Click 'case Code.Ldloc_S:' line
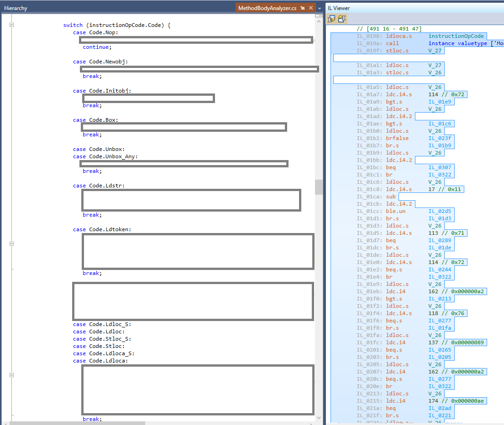The image size is (504, 425). [102, 325]
